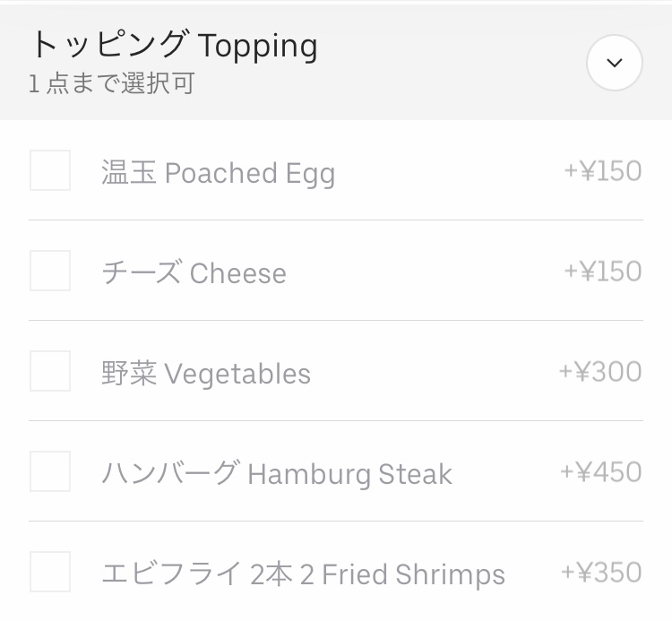The height and width of the screenshot is (621, 672).
Task: Collapse the Topping section with the chevron
Action: [614, 63]
